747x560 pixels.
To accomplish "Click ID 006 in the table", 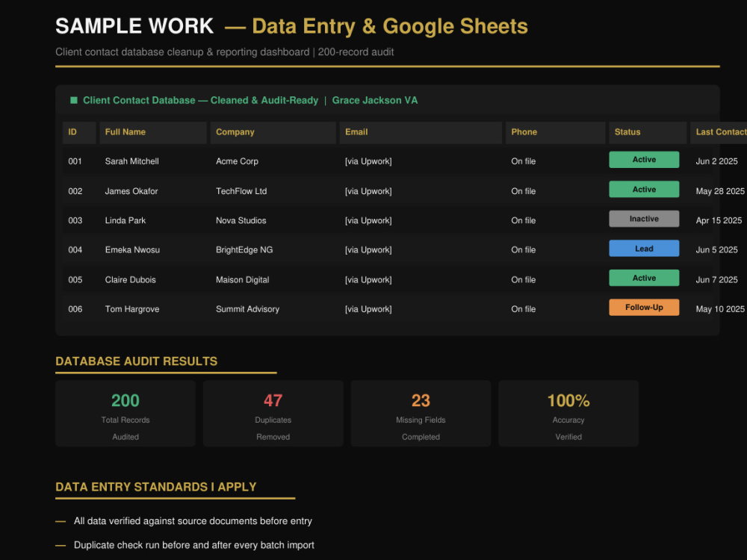I will [75, 309].
